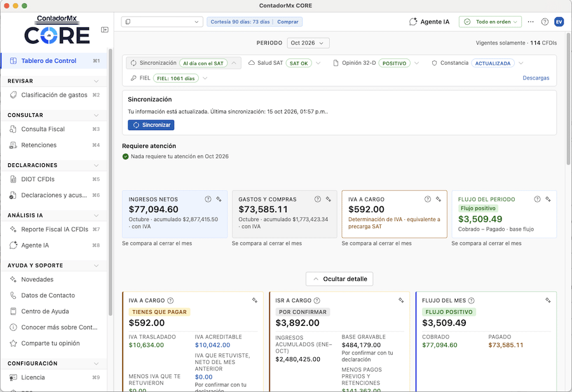
Task: Click the TIENES QUE PAGAR badge
Action: [x=160, y=312]
